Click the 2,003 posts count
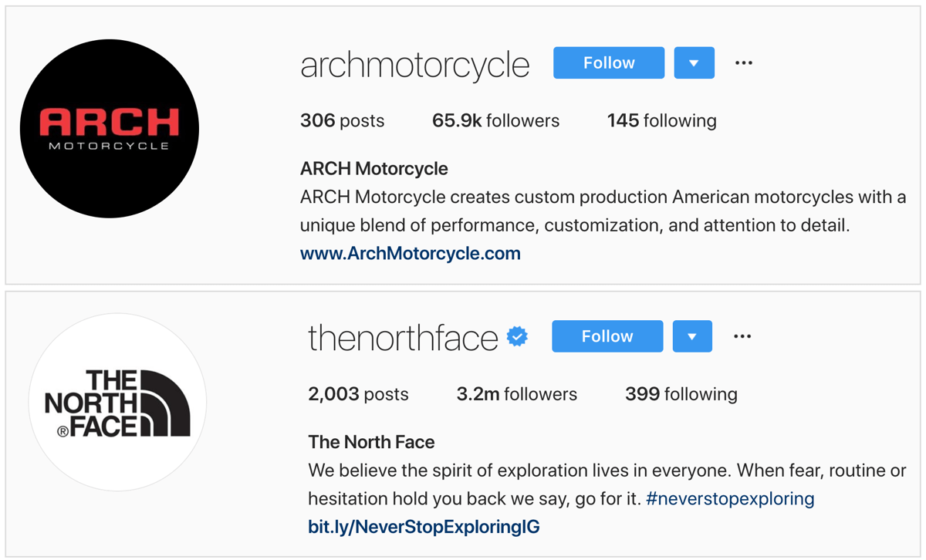This screenshot has width=926, height=560. [x=359, y=394]
